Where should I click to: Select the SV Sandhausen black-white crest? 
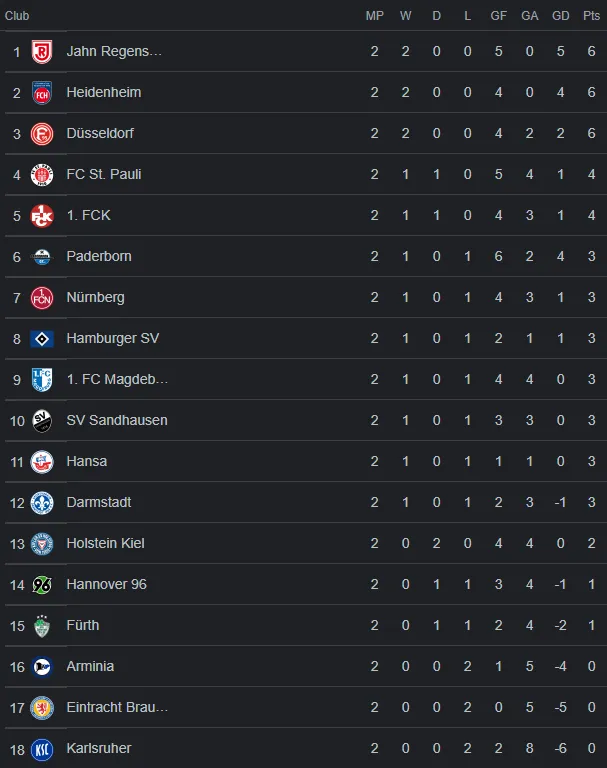[42, 421]
